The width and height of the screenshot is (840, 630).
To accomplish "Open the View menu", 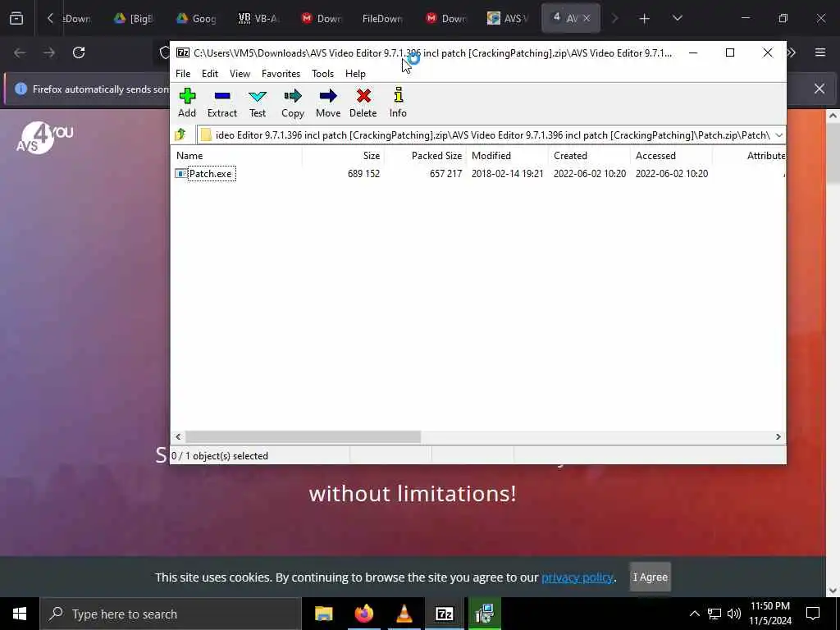I will (240, 73).
